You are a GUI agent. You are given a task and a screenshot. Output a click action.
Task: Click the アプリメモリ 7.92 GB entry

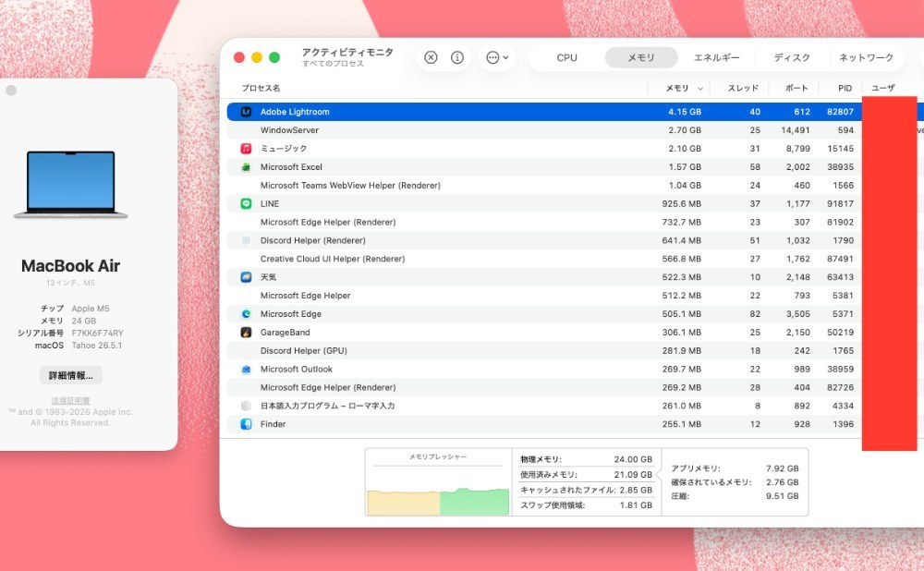coord(735,468)
